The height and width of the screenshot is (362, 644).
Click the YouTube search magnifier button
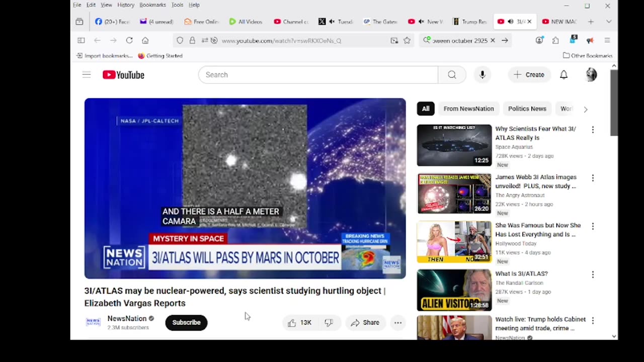(x=452, y=75)
